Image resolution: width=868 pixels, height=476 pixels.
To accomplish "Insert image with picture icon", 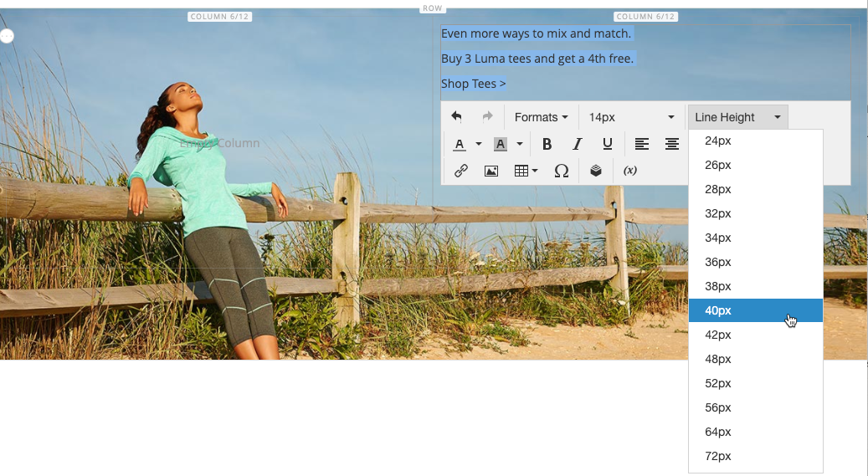I will [491, 171].
